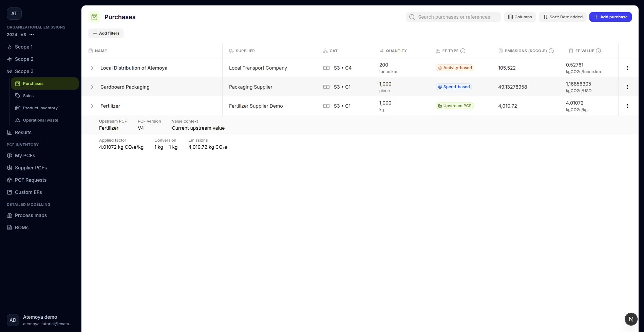
Task: Expand the Cardboard Packaging row
Action: tap(92, 87)
